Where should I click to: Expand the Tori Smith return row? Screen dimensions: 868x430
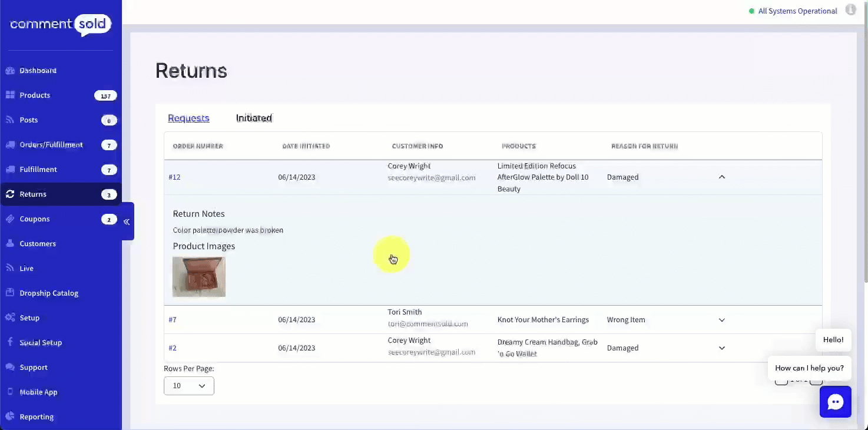point(721,320)
